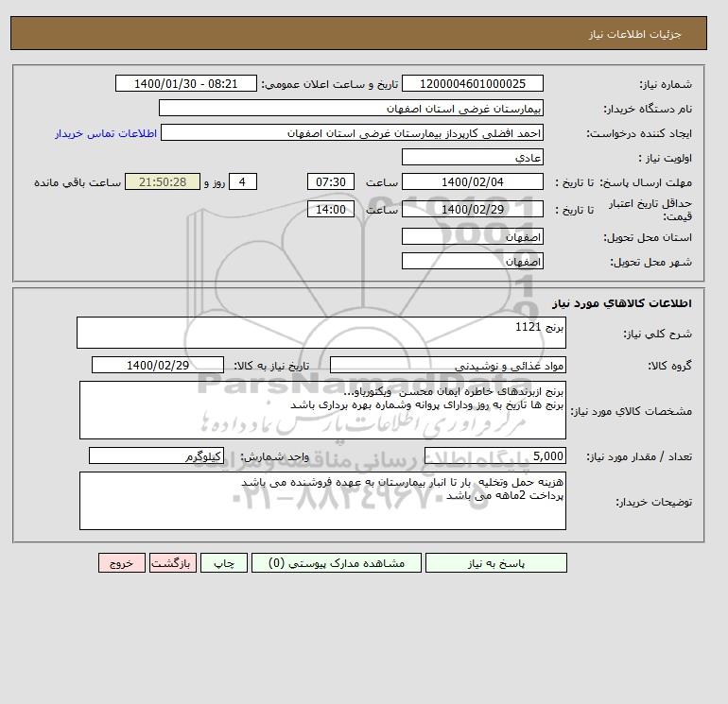
Task: Click quantity field 5,000
Action: click(x=494, y=456)
